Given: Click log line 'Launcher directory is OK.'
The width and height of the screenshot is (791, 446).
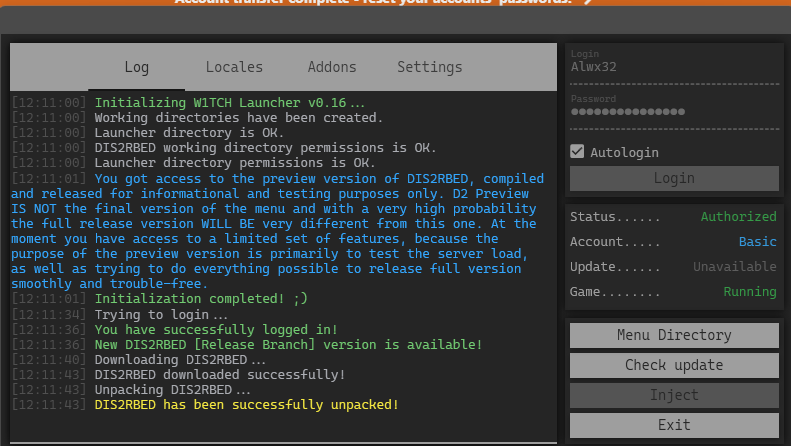Looking at the screenshot, I should [189, 133].
